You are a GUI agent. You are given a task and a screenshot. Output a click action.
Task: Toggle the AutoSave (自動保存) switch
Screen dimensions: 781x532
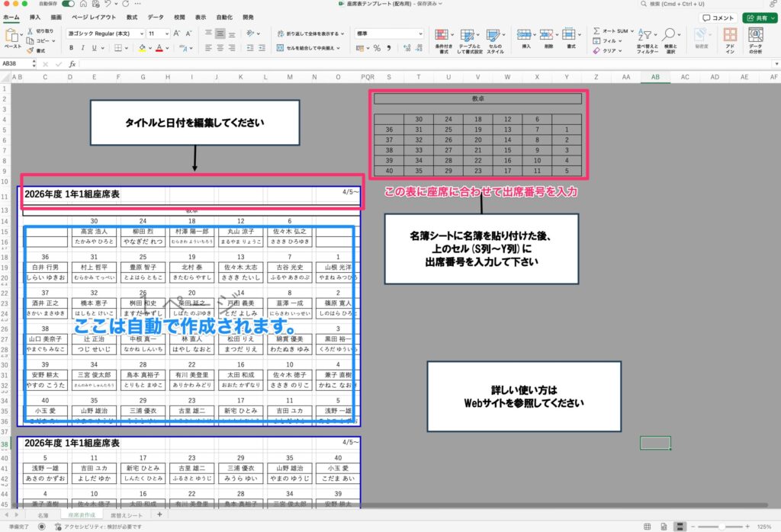pyautogui.click(x=67, y=4)
